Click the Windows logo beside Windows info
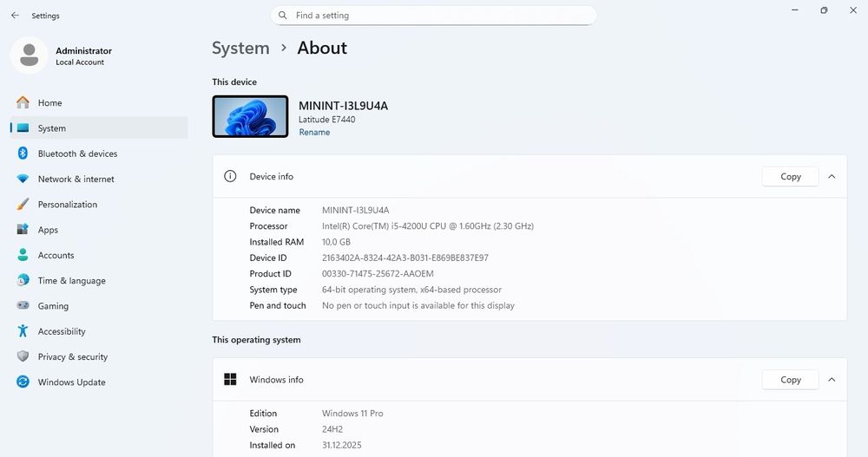The width and height of the screenshot is (868, 457). pyautogui.click(x=230, y=379)
